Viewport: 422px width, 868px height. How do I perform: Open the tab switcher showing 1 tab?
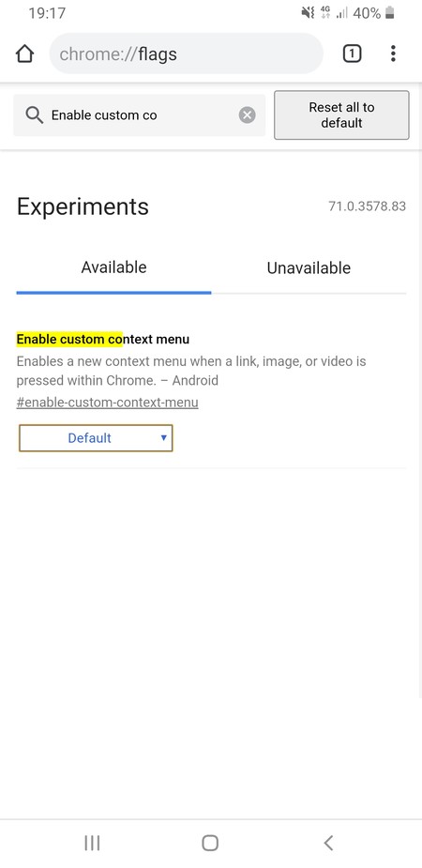[353, 53]
